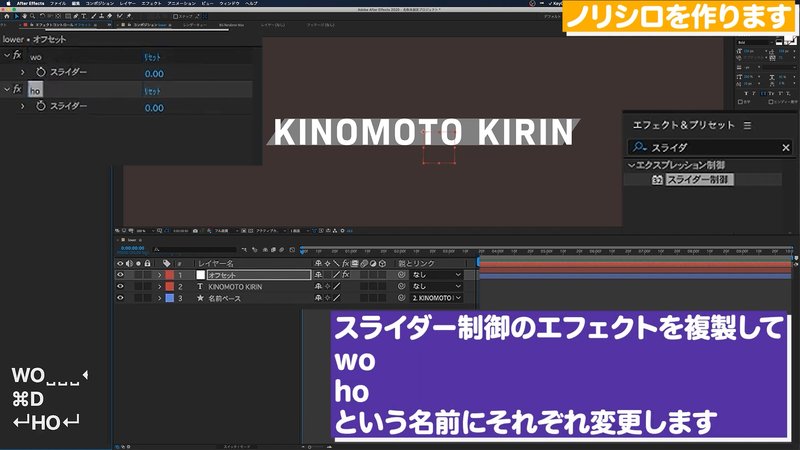Expand the wo slider property
Viewport: 800px width, 450px height.
tap(22, 72)
